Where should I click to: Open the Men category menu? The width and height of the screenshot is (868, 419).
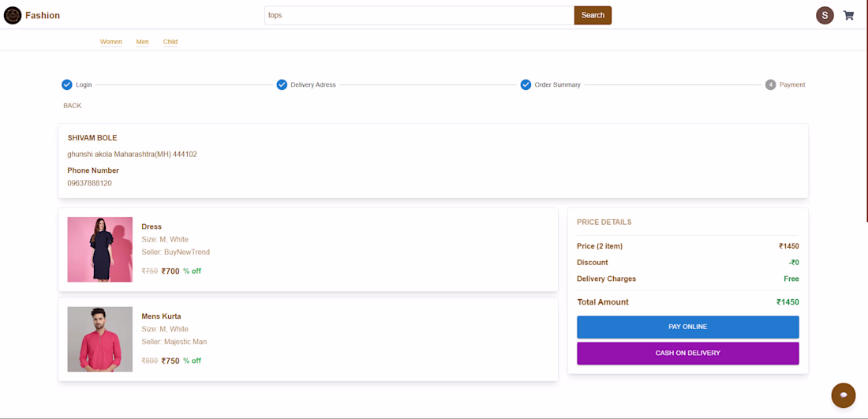(142, 42)
